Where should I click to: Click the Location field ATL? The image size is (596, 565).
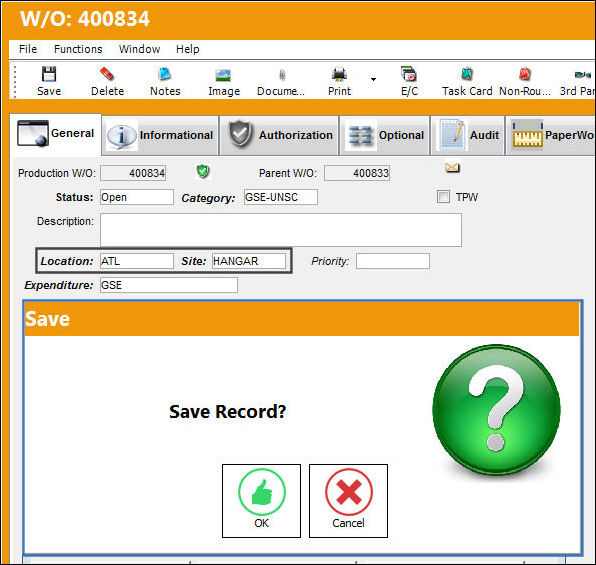pyautogui.click(x=137, y=261)
